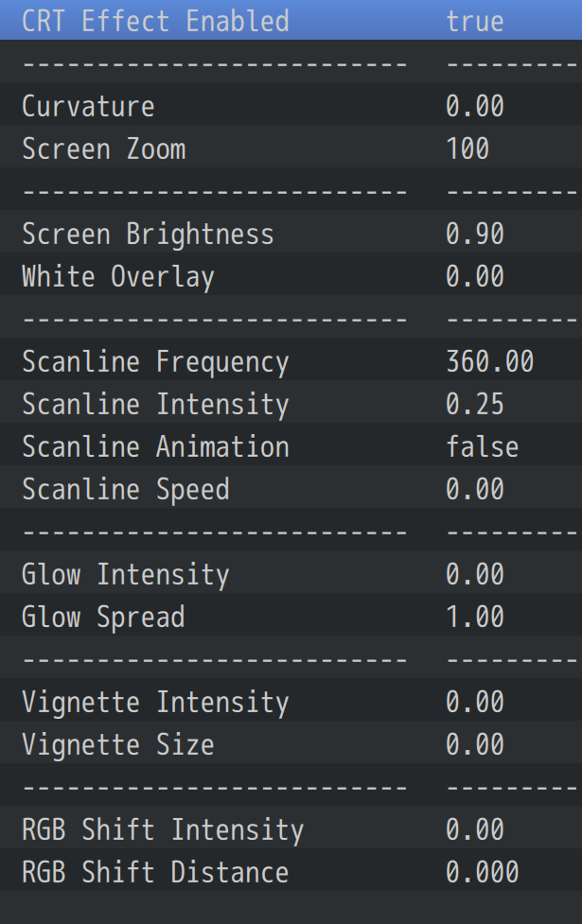Image resolution: width=582 pixels, height=924 pixels.
Task: Select the Glow Intensity value field
Action: tap(475, 574)
